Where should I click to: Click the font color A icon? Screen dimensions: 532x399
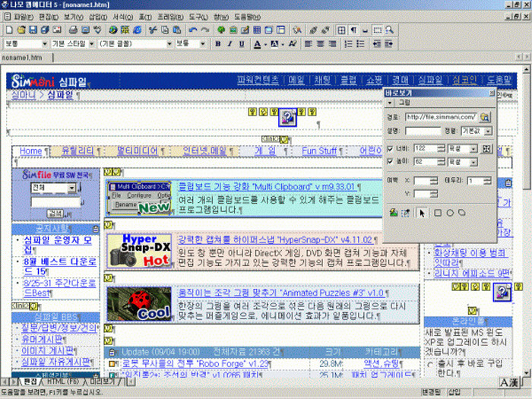tap(258, 44)
